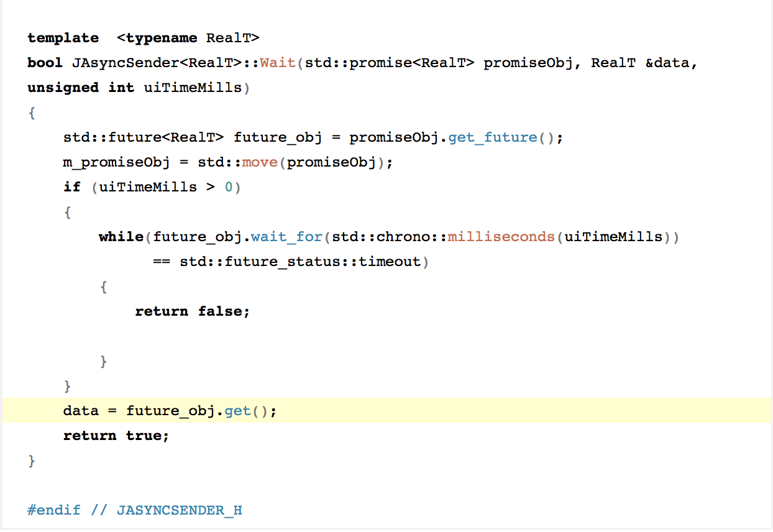Click the 'wait_for' method name
773x532 pixels.
coord(287,237)
